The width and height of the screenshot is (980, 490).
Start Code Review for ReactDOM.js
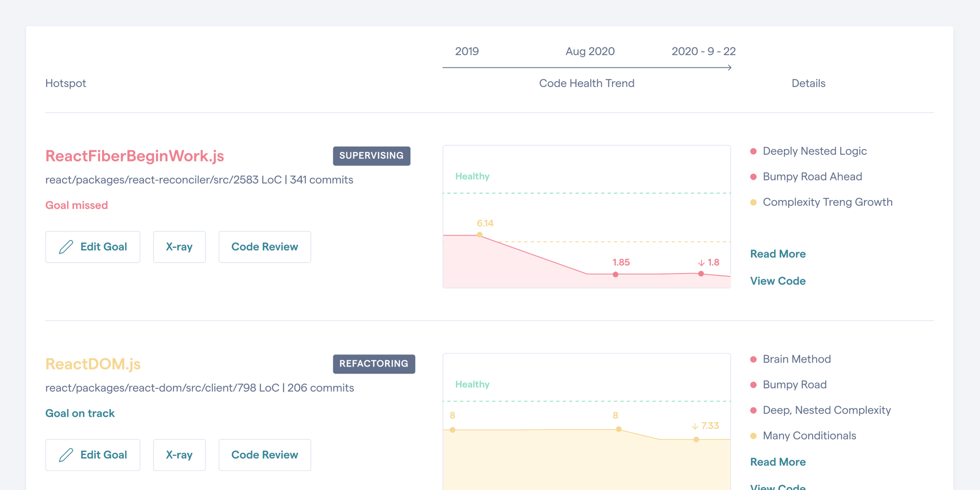[265, 455]
